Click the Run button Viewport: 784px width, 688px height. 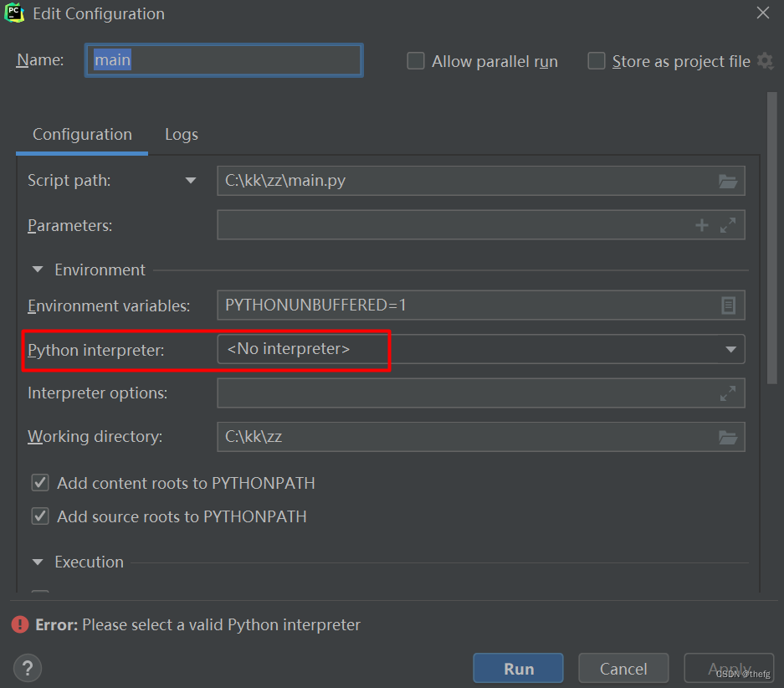click(x=518, y=668)
